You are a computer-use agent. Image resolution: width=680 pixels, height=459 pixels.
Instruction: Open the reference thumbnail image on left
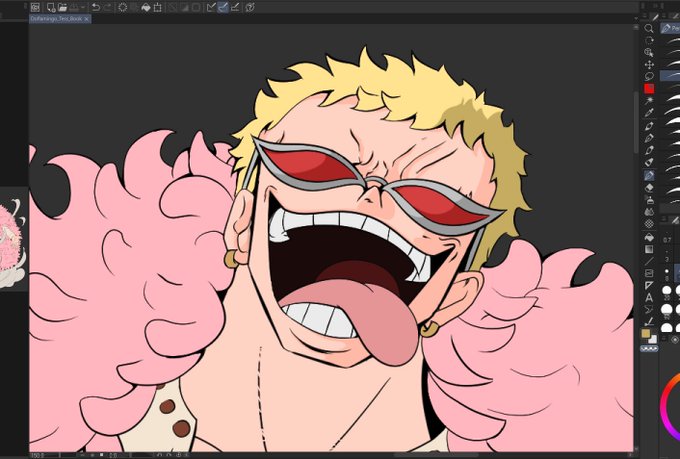click(x=12, y=241)
